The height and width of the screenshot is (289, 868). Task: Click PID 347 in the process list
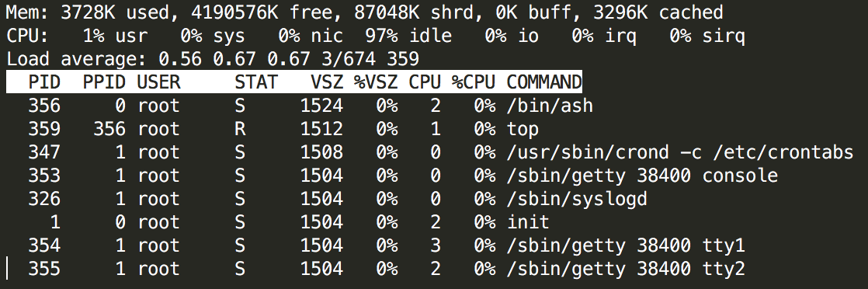44,152
